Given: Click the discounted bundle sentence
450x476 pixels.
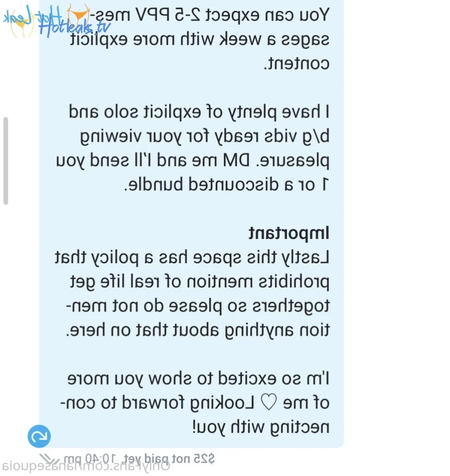Looking at the screenshot, I should click(x=227, y=185).
